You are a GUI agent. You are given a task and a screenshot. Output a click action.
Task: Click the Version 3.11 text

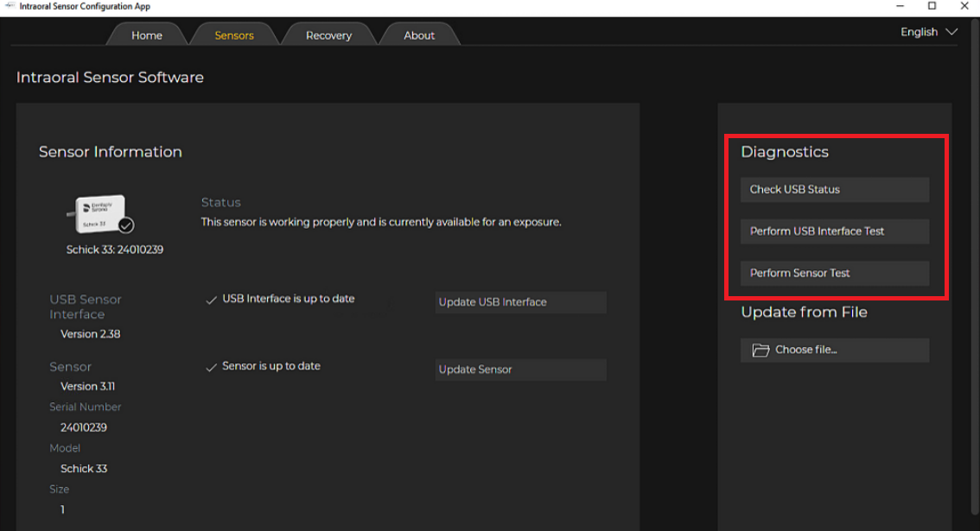pos(87,386)
